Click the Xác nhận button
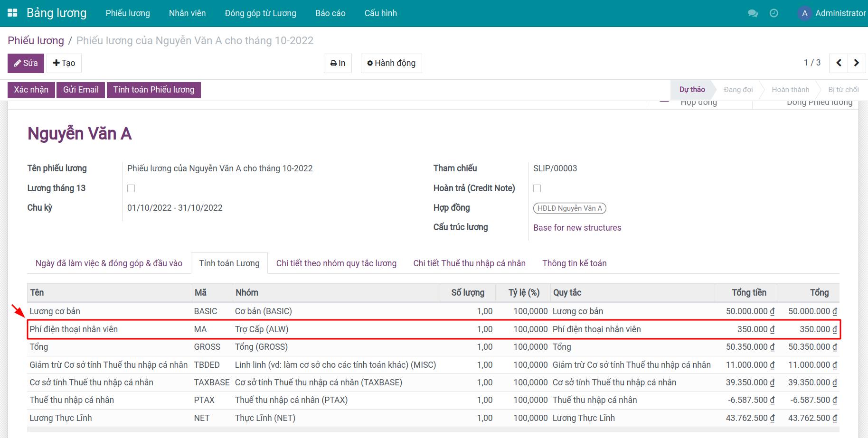The height and width of the screenshot is (438, 868). 31,90
